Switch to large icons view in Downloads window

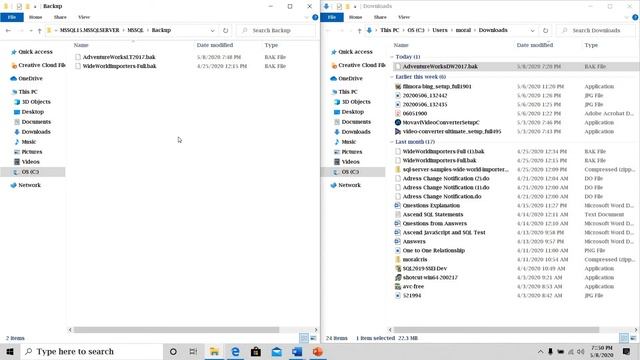[633, 338]
